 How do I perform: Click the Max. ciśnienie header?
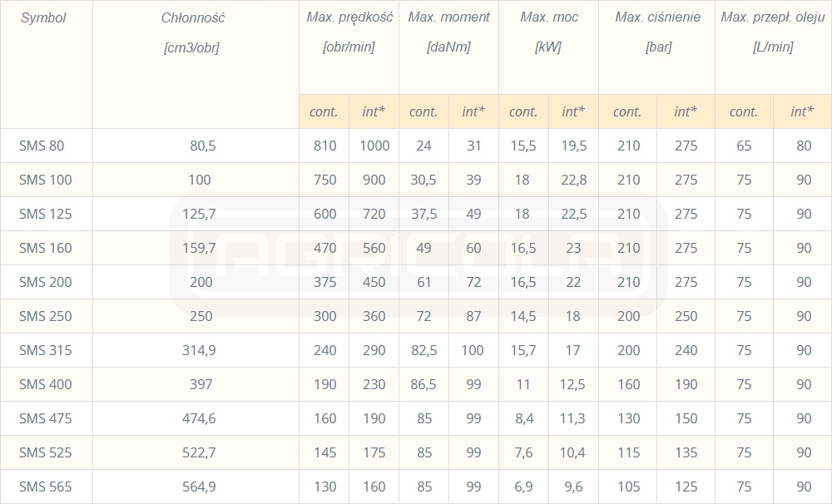click(657, 17)
